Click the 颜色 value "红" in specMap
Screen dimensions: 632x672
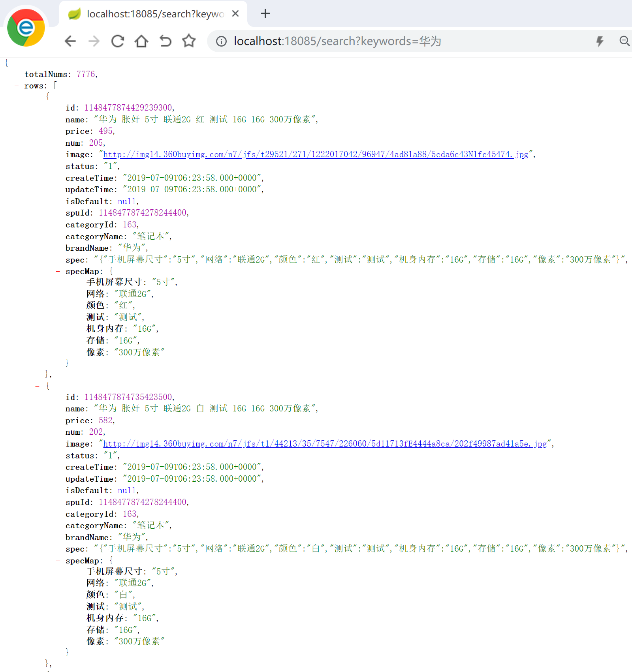[x=124, y=305]
